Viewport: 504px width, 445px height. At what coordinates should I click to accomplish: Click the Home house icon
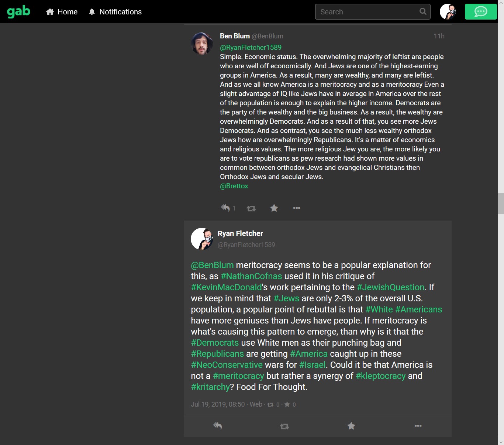pos(50,12)
